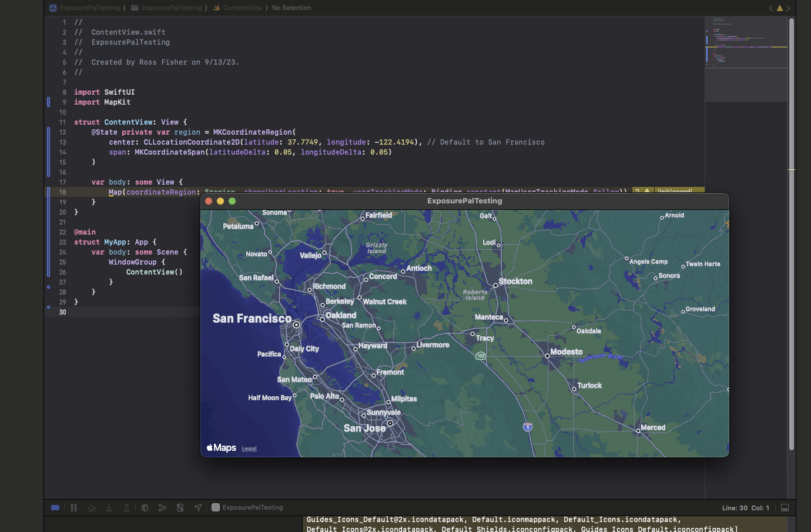Click the Legal link in the map
Screen dimensions: 811x532
click(x=249, y=449)
